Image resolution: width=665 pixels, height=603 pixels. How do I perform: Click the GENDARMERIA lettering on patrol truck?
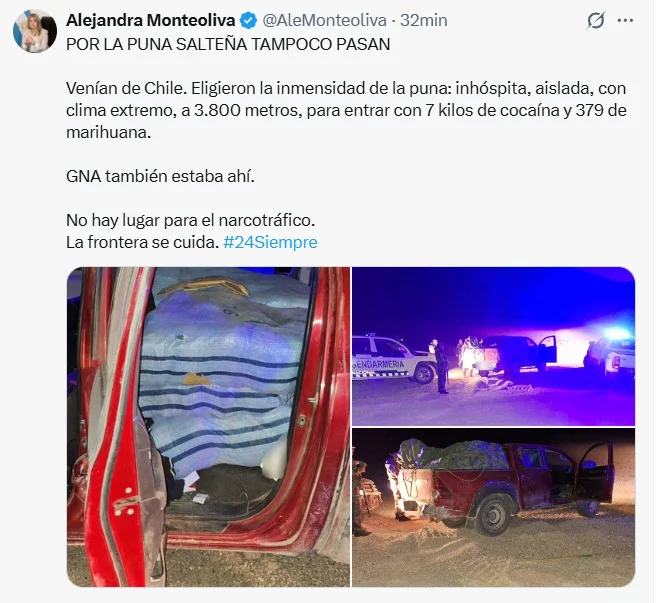pyautogui.click(x=379, y=365)
